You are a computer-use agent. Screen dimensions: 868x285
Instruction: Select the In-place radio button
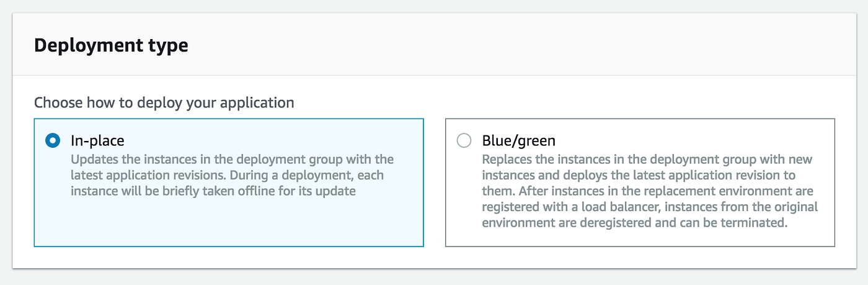tap(53, 140)
